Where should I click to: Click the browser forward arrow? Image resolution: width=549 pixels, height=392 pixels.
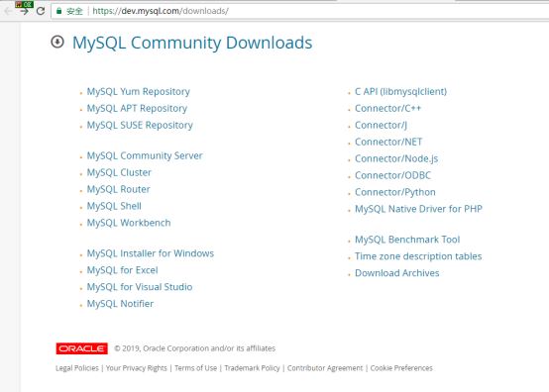click(x=24, y=11)
